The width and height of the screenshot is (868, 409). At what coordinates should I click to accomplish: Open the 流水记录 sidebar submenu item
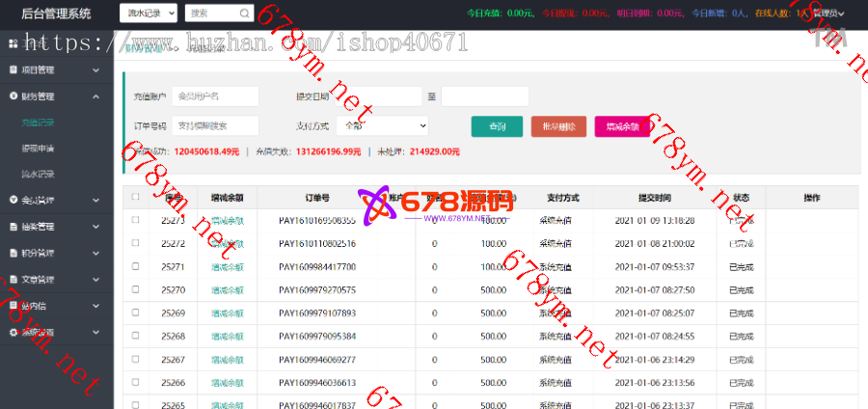[x=38, y=175]
